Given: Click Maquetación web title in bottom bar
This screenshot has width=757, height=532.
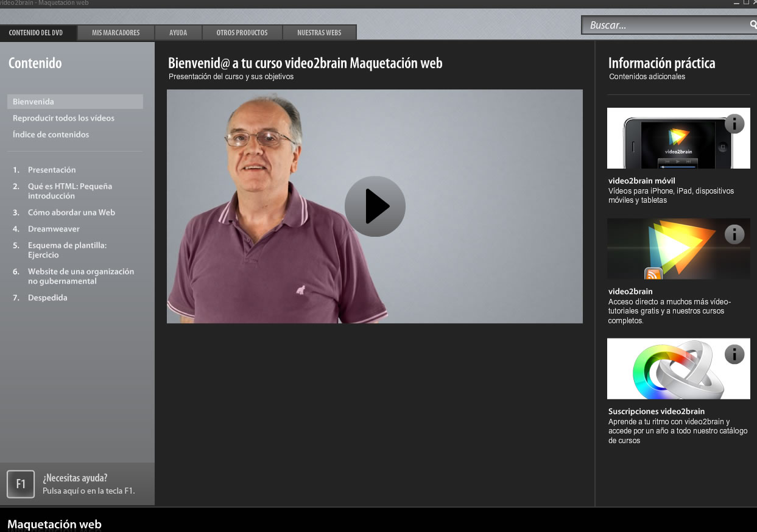Looking at the screenshot, I should pyautogui.click(x=54, y=524).
